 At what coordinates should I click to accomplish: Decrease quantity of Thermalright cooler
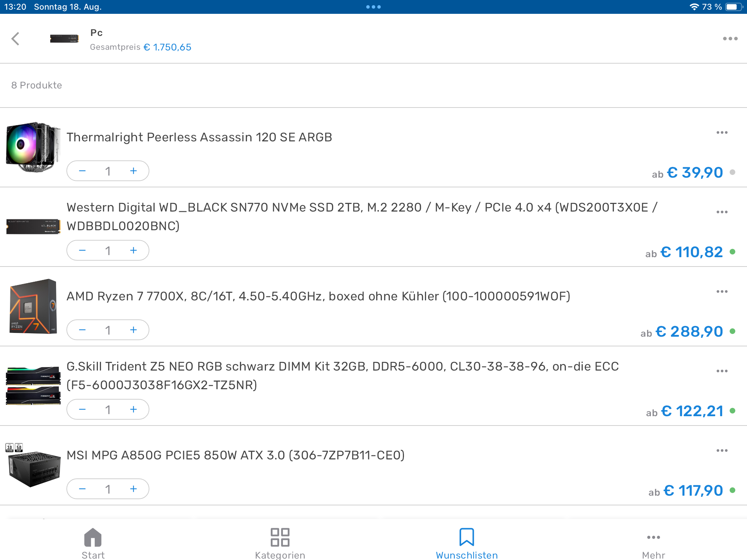pyautogui.click(x=82, y=171)
